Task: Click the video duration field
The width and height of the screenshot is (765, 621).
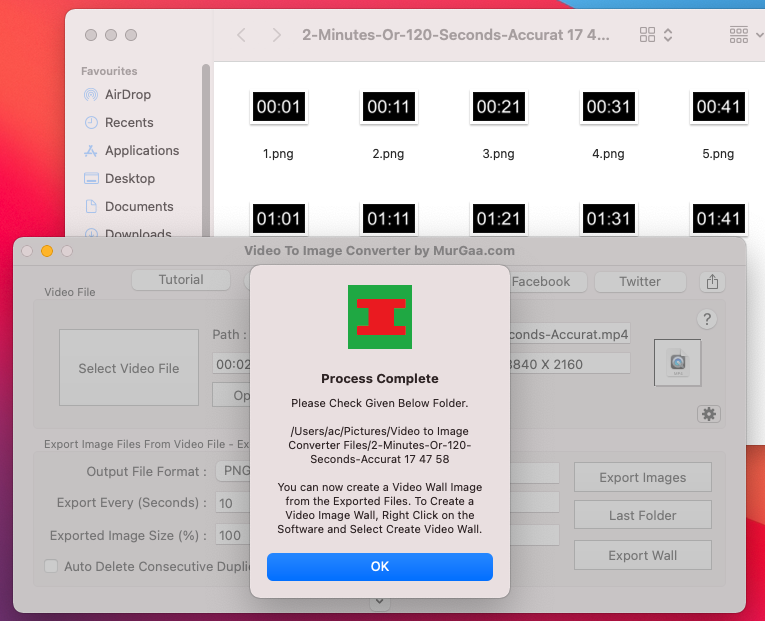Action: click(x=232, y=364)
